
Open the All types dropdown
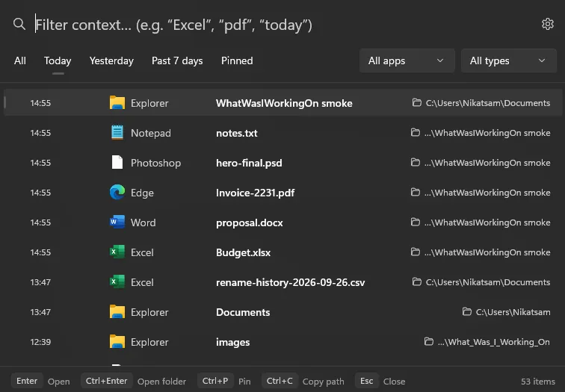coord(509,60)
